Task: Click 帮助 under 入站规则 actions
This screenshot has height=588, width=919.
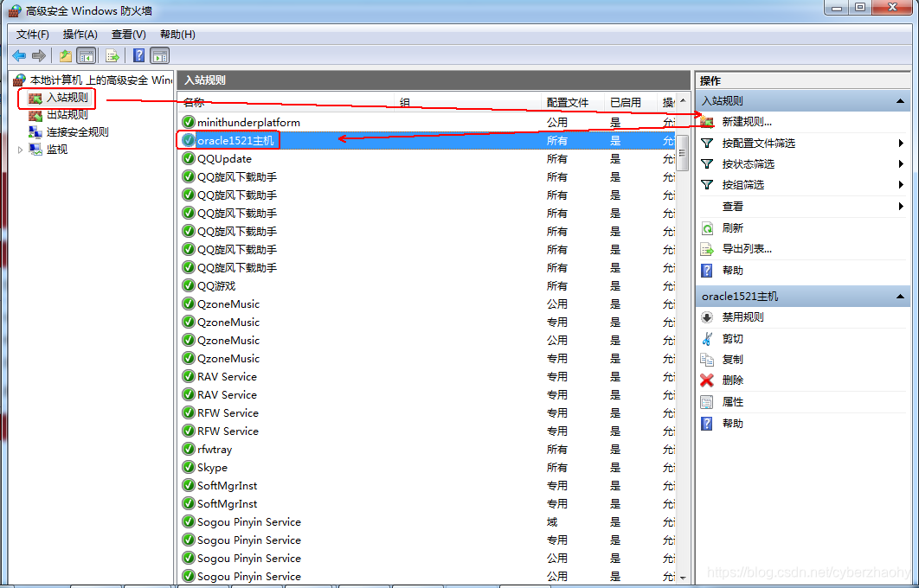Action: point(733,271)
